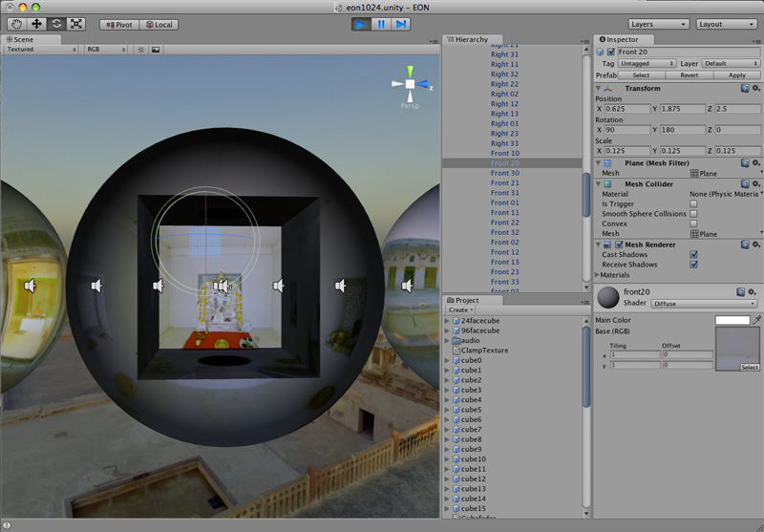Open Transform component gear settings
Screen dimensions: 764x532
755,88
